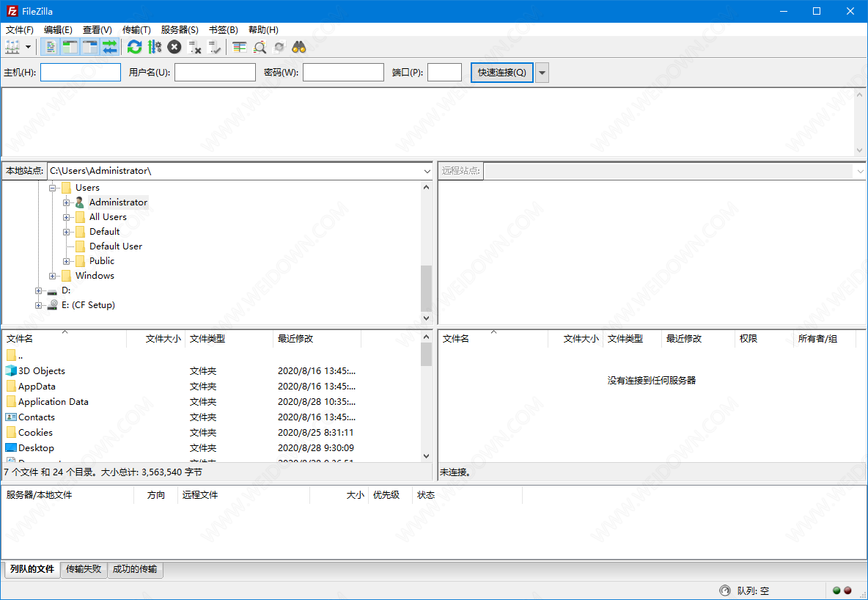
Task: Switch to 传输失败 tab
Action: click(84, 569)
